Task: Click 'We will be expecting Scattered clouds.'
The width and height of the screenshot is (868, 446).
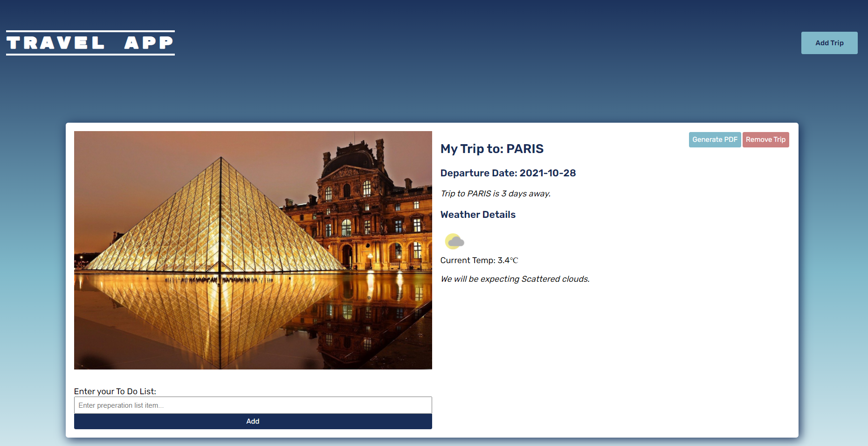Action: (515, 279)
